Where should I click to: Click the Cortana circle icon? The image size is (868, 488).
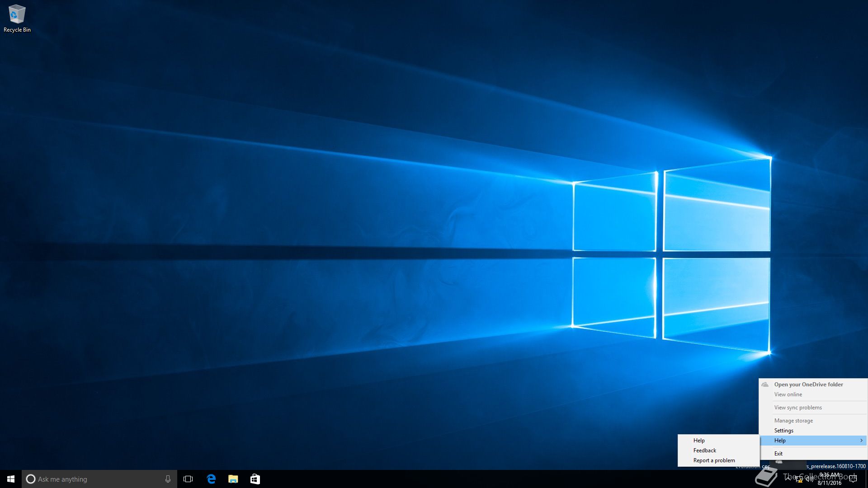31,479
